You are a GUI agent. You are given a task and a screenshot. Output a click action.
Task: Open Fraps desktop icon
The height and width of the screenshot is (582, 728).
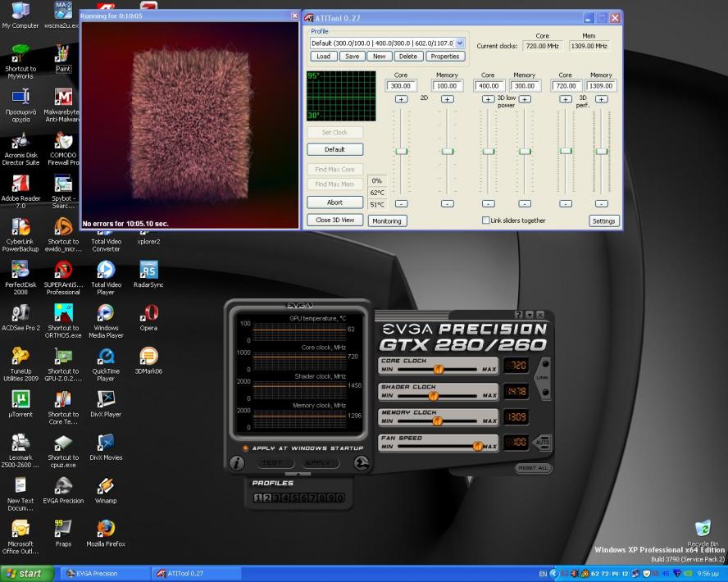tap(63, 534)
